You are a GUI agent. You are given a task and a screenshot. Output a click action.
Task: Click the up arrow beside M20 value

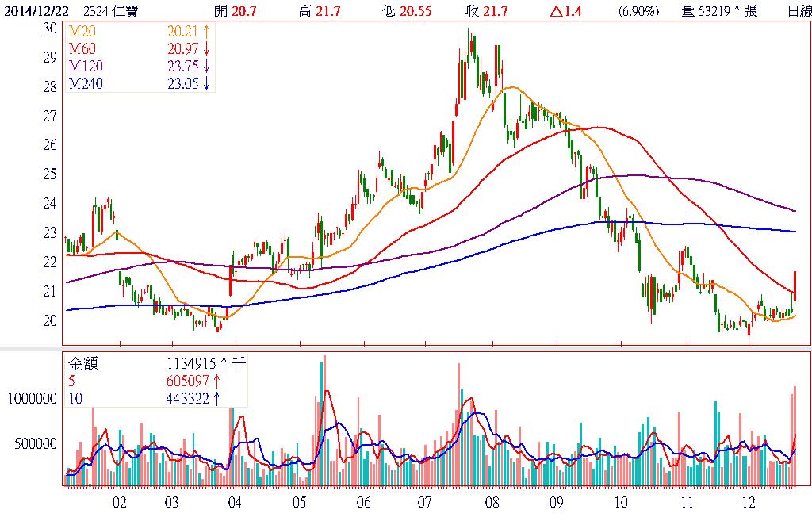tap(206, 32)
